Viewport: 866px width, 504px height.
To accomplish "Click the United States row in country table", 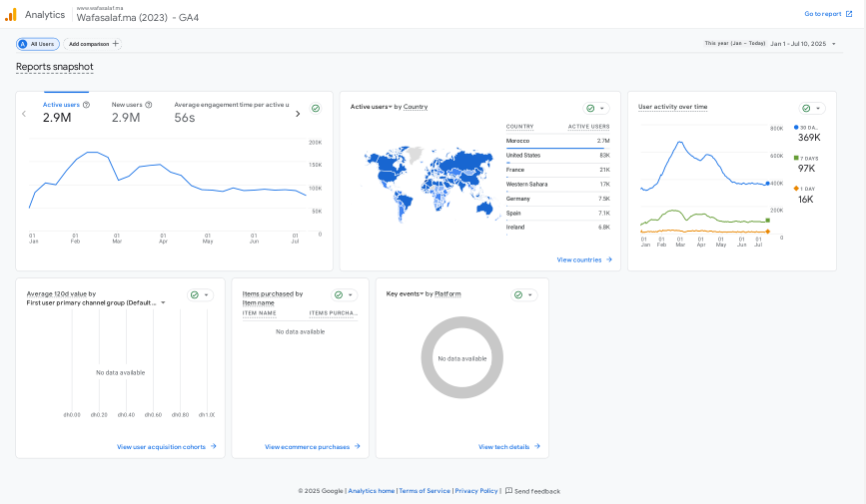I will 557,155.
